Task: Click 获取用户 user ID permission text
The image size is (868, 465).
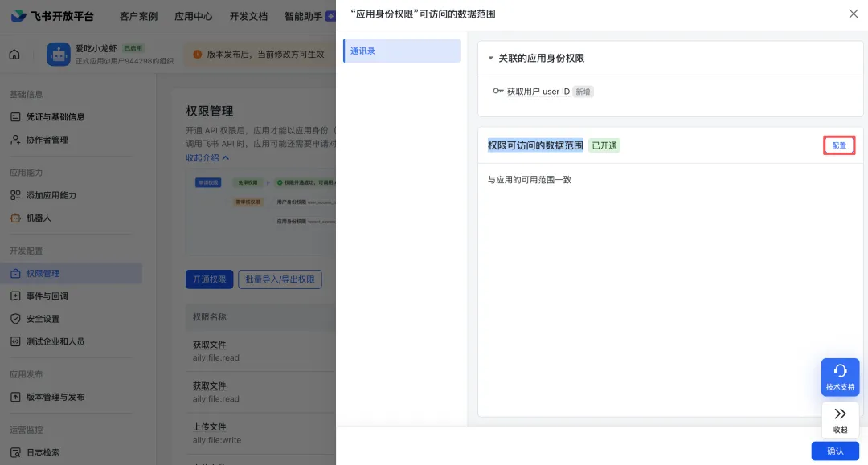Action: click(x=538, y=92)
